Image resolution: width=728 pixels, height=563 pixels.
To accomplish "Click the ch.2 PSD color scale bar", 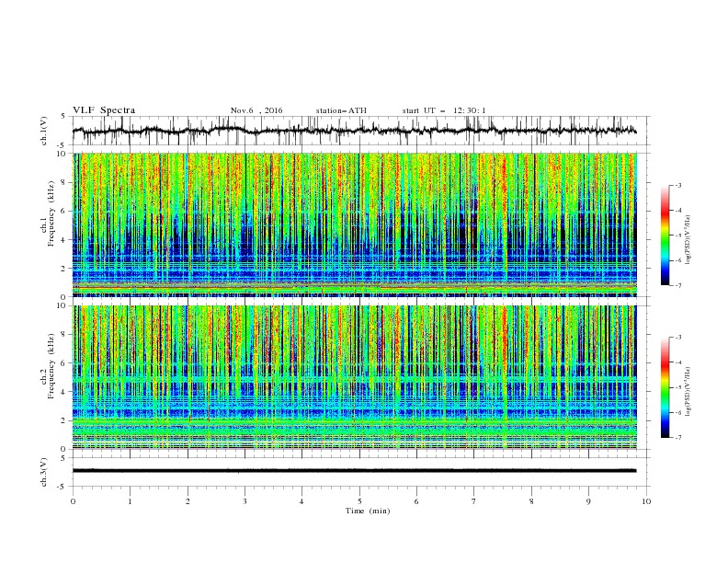I will [x=665, y=387].
